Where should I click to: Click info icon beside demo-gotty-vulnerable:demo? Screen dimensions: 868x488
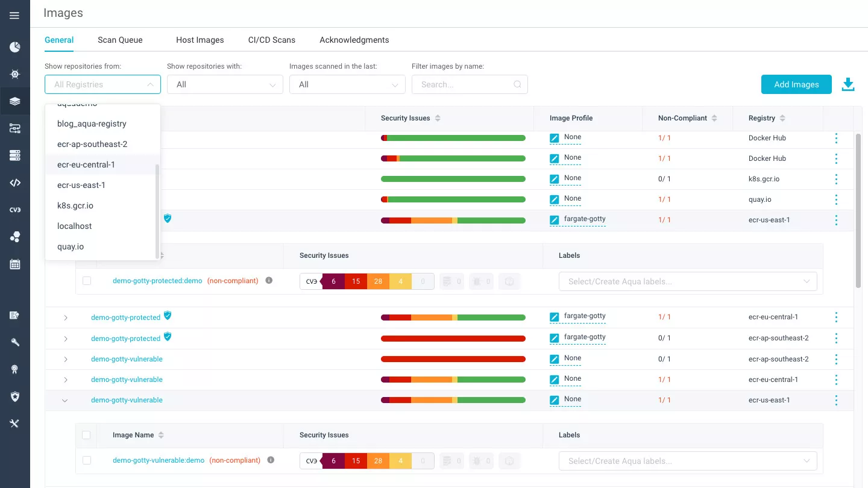tap(271, 460)
